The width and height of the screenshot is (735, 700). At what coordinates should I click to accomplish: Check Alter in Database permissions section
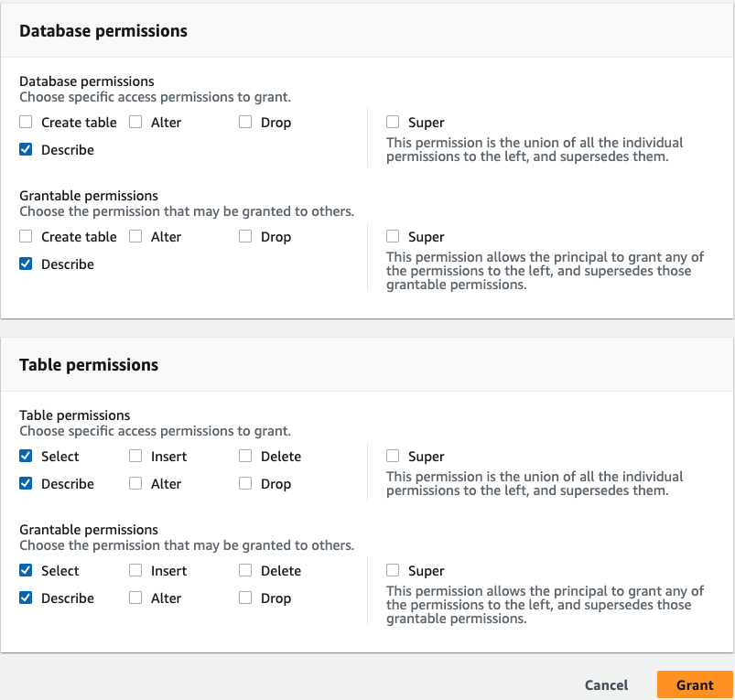tap(135, 123)
